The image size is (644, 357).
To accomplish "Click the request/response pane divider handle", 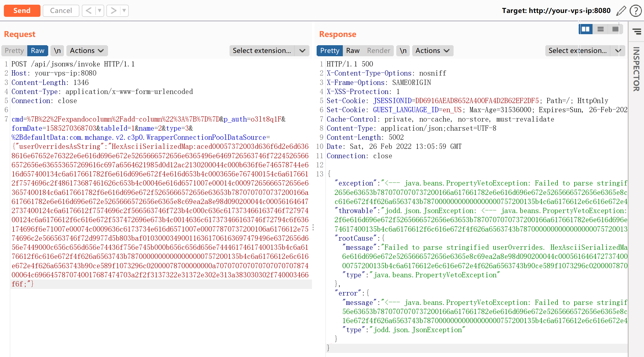I will click(313, 227).
